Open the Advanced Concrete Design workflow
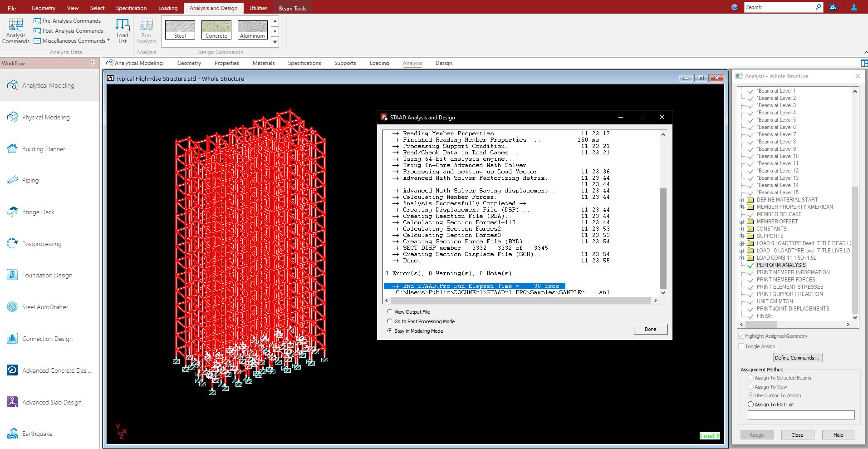This screenshot has height=449, width=868. 49,370
